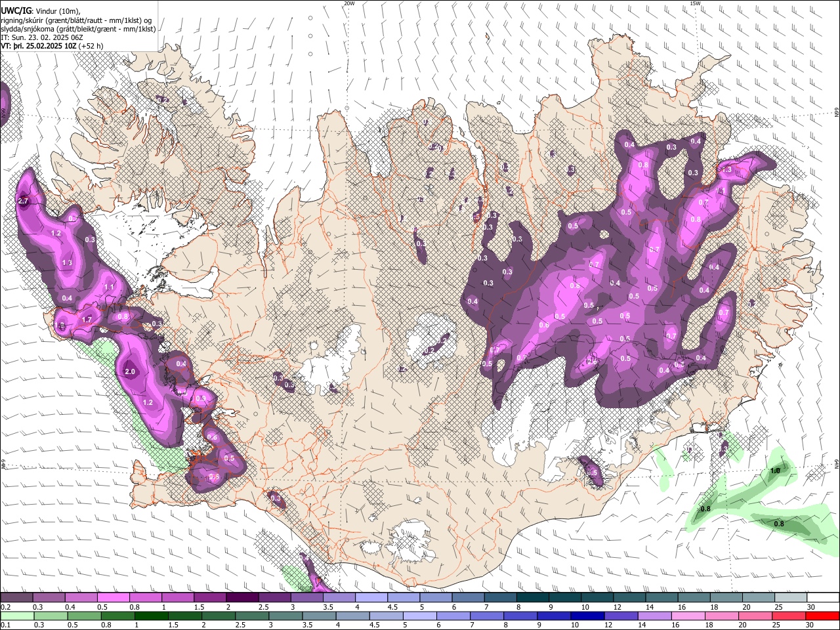Image resolution: width=840 pixels, height=630 pixels.
Task: Click the 2.0 snowfall value on the map
Action: click(129, 371)
